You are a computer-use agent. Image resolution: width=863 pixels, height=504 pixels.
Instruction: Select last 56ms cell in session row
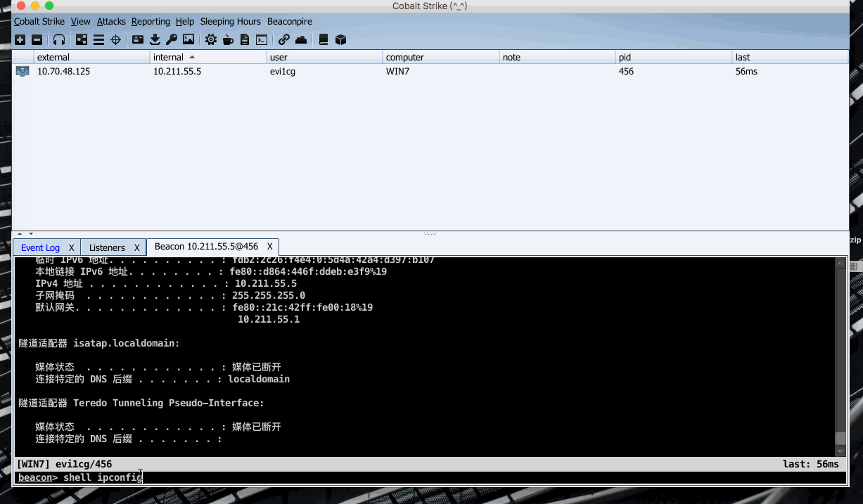[x=790, y=71]
